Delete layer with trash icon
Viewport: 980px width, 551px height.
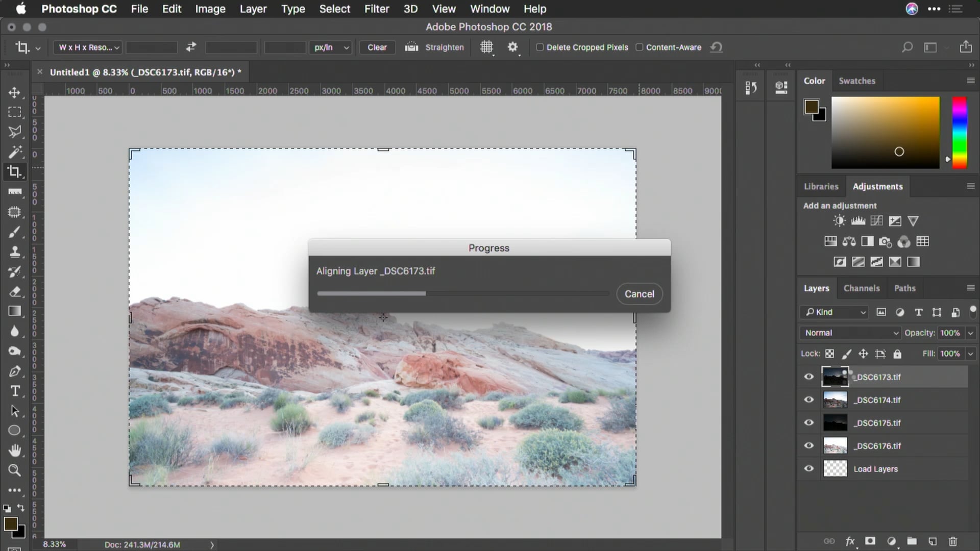point(953,541)
